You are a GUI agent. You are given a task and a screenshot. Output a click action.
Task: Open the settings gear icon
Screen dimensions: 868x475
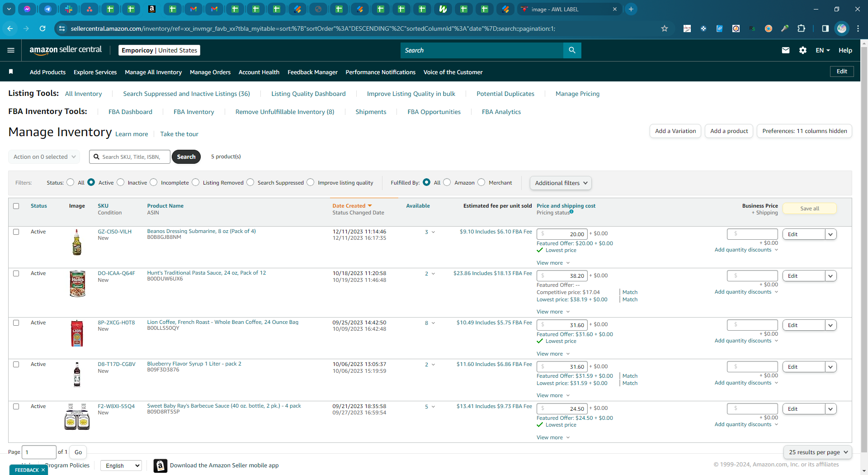[x=803, y=50]
